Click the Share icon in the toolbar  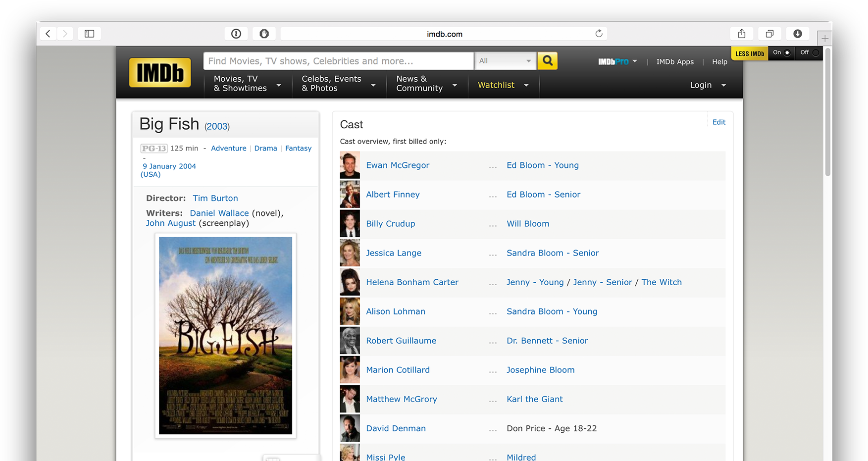(x=741, y=33)
